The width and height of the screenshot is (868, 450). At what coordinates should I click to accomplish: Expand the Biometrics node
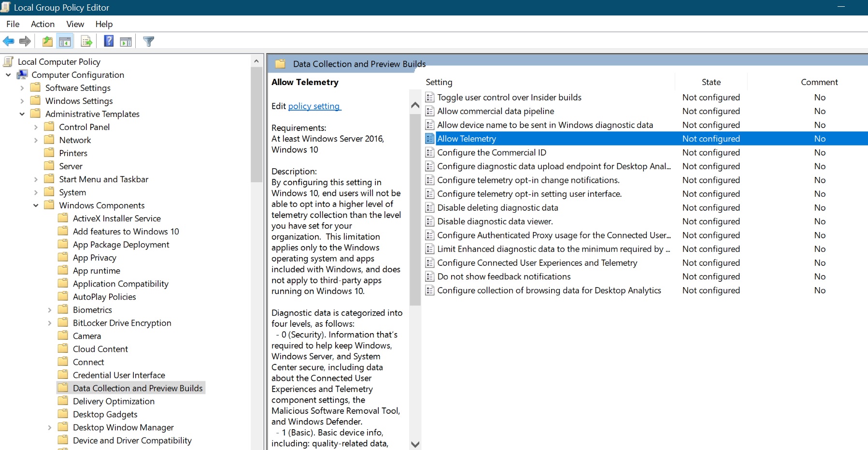click(49, 309)
